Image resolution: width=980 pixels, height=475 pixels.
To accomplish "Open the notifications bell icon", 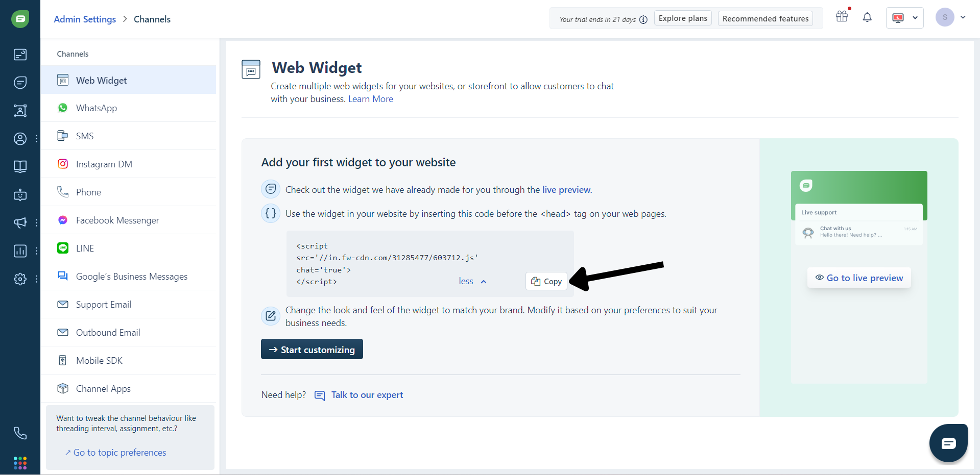I will (x=867, y=18).
